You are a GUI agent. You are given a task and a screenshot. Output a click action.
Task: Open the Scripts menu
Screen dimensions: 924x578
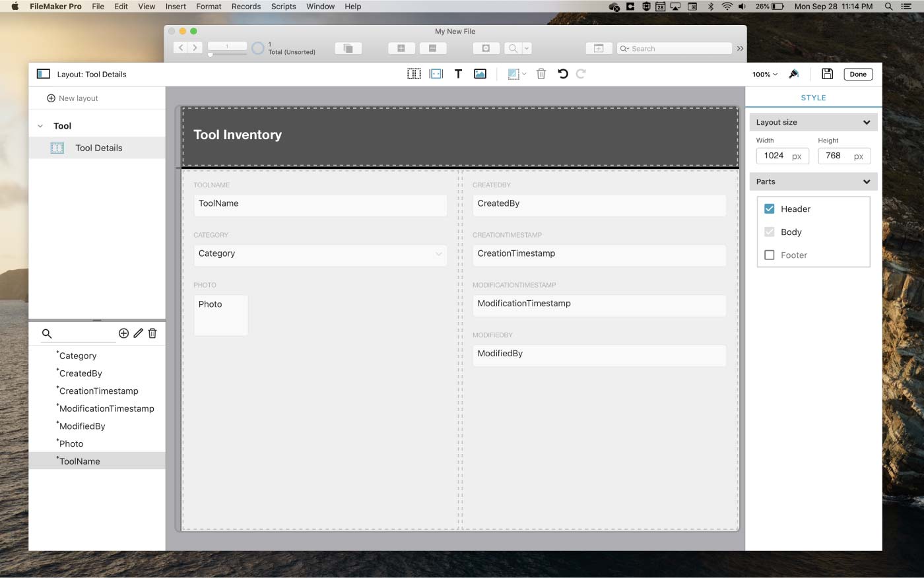(283, 7)
